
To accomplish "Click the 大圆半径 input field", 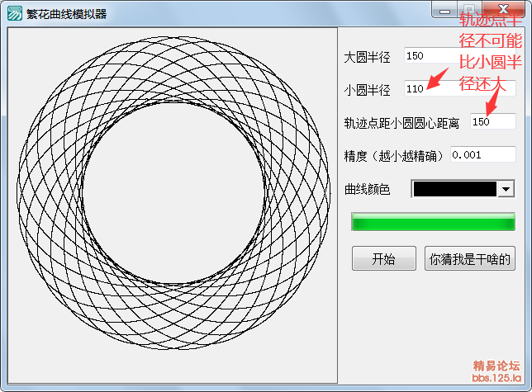I will point(460,55).
